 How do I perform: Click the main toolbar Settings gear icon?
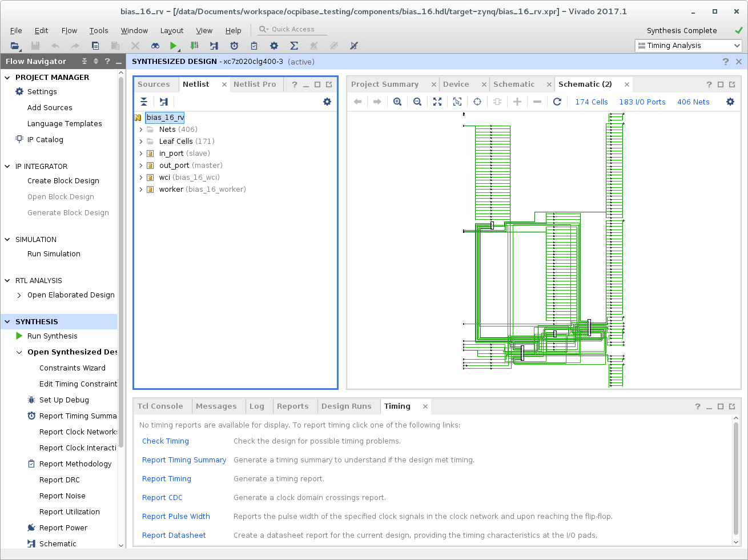(x=274, y=46)
